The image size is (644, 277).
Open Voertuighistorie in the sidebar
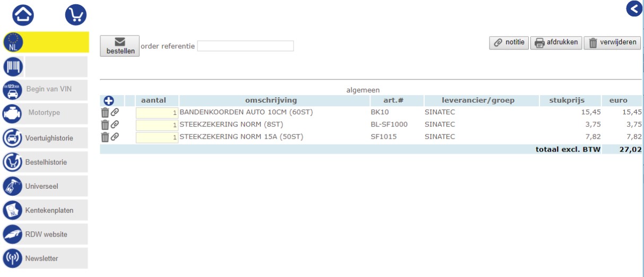45,138
